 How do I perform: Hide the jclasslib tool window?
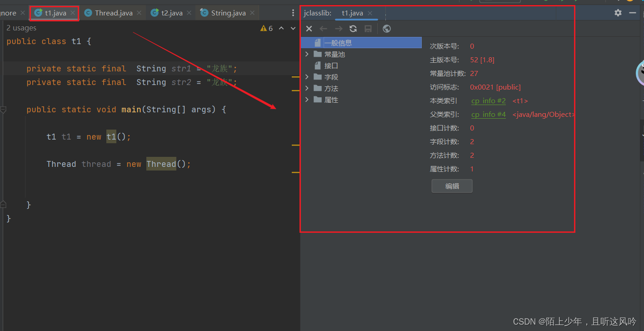[x=633, y=13]
